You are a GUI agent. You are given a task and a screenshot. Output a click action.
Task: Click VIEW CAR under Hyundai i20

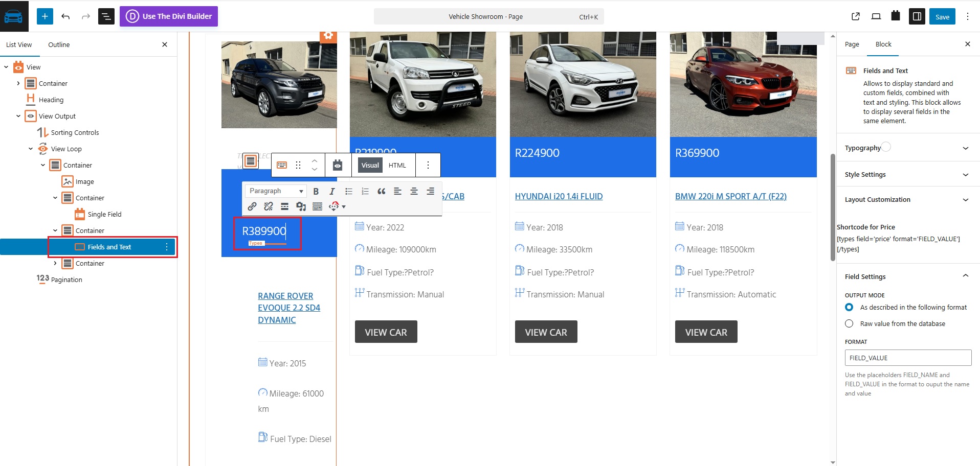coord(546,332)
